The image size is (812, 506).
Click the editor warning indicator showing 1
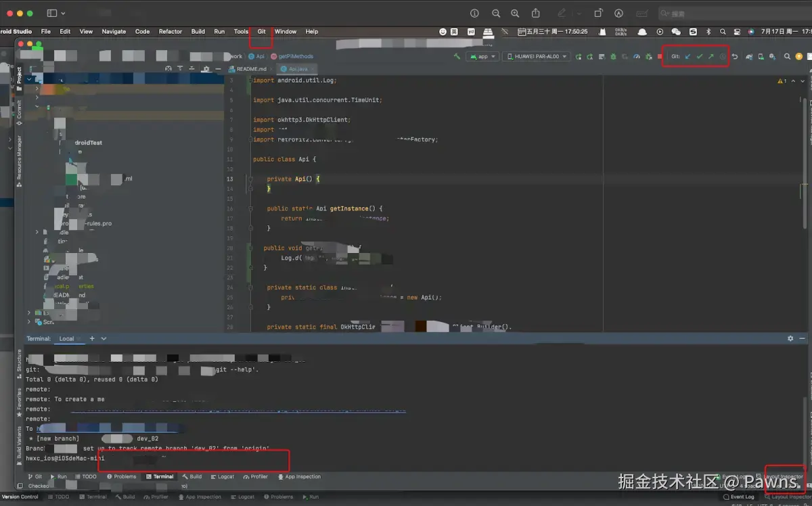point(782,81)
